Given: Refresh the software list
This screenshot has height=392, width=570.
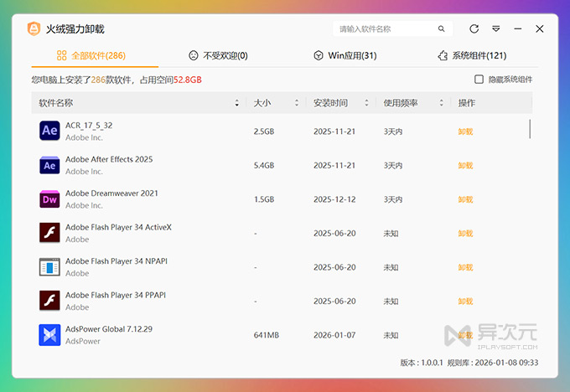Looking at the screenshot, I should click(x=474, y=28).
